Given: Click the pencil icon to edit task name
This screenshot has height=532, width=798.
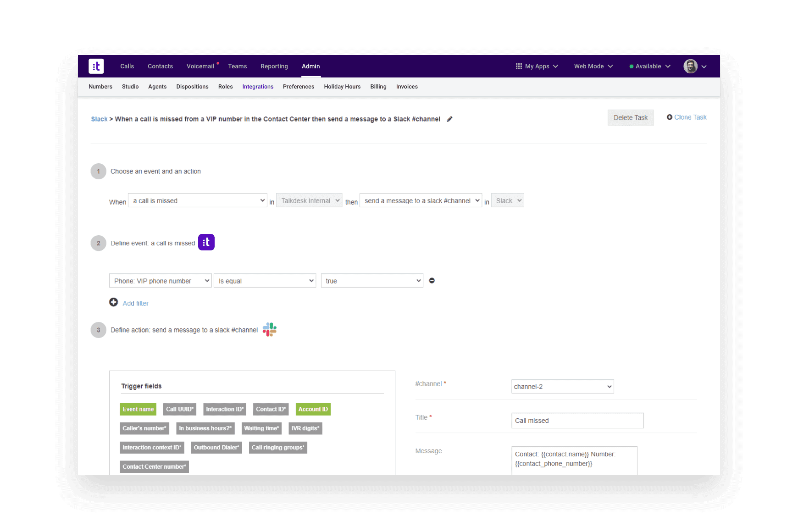Looking at the screenshot, I should [449, 119].
